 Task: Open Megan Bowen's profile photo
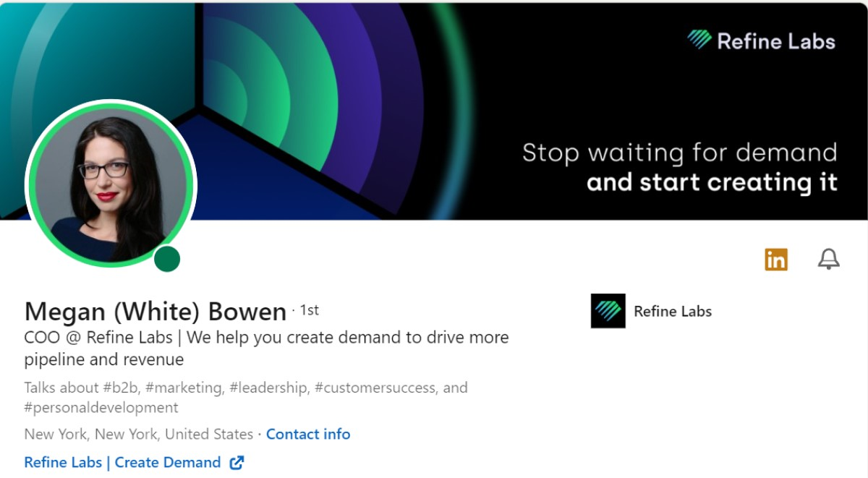pyautogui.click(x=111, y=184)
